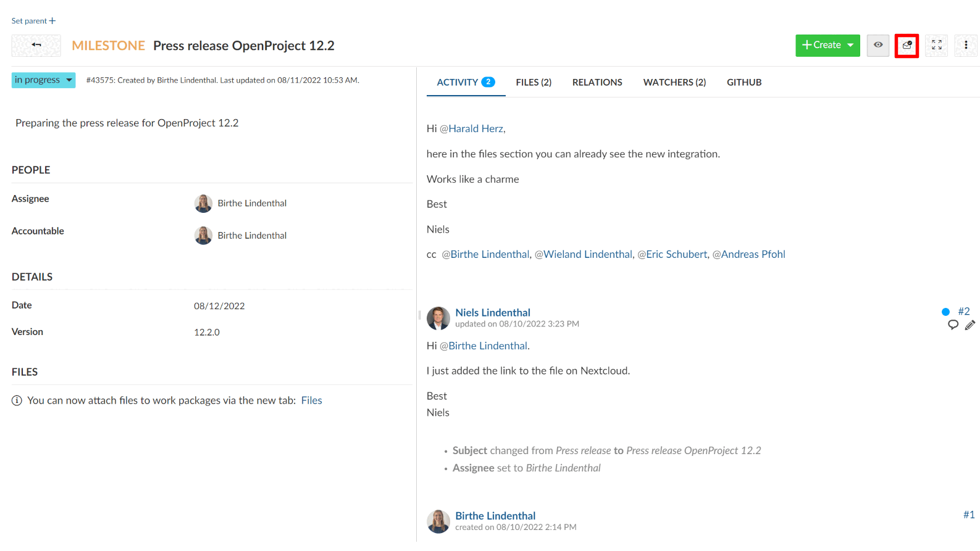Click the Activity tab badge showing 2
The width and height of the screenshot is (980, 551).
pyautogui.click(x=488, y=82)
